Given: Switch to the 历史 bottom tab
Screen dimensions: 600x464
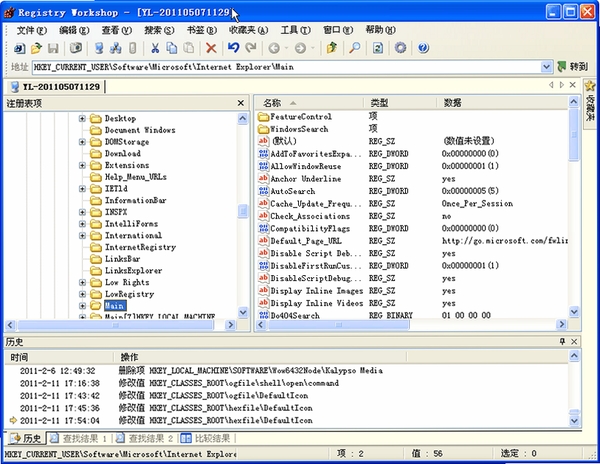Looking at the screenshot, I should pos(26,438).
